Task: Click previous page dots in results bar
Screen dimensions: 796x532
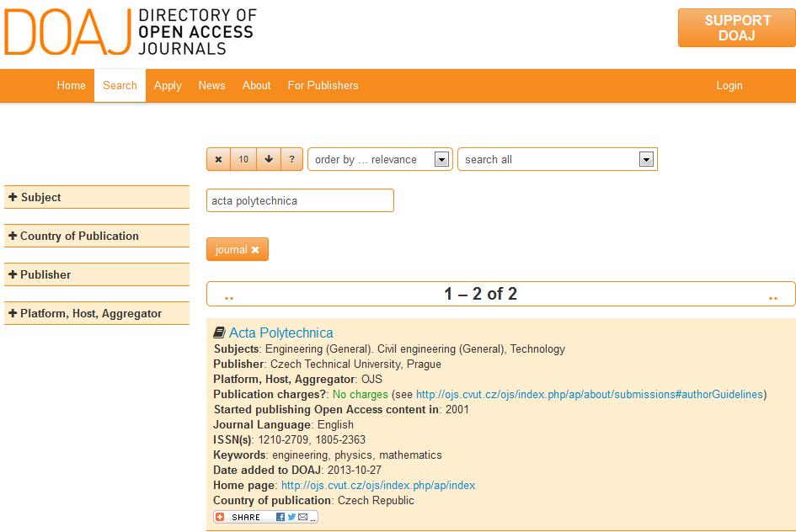Action: click(x=229, y=296)
